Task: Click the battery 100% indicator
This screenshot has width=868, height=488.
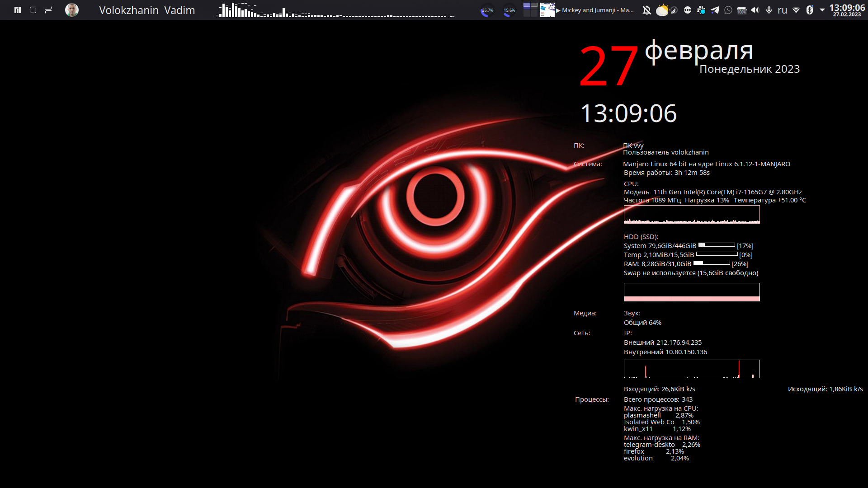Action: tap(742, 10)
